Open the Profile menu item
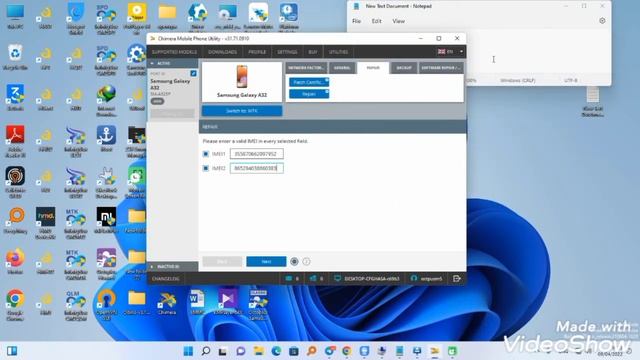Screen dimensions: 640x360 [x=257, y=52]
